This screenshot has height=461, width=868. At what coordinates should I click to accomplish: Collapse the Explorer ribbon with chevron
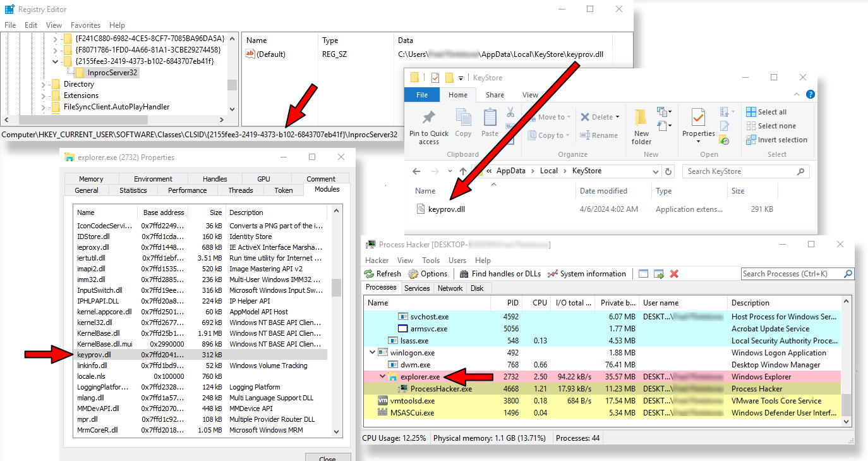click(x=797, y=95)
